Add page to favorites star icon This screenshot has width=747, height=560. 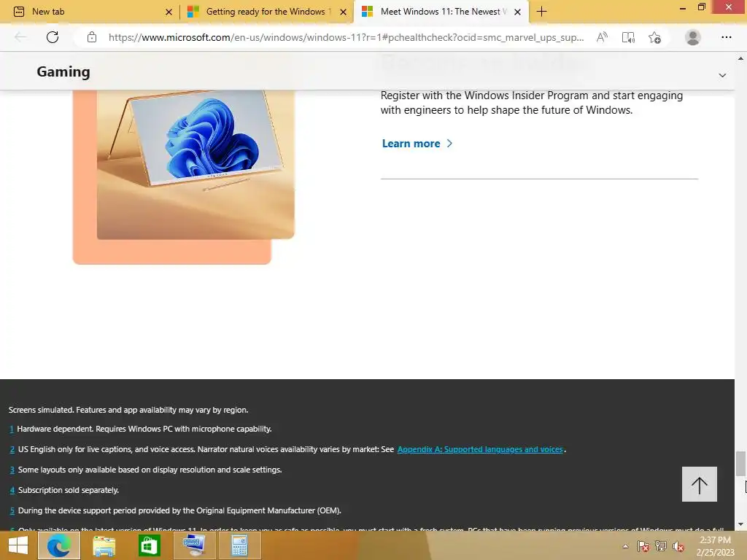pos(654,37)
